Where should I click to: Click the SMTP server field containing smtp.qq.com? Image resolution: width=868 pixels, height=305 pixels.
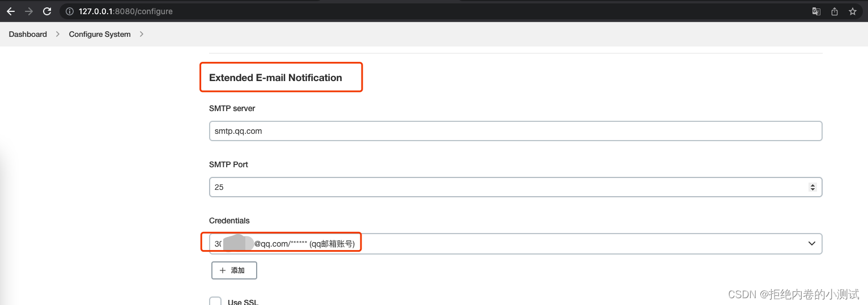click(516, 131)
